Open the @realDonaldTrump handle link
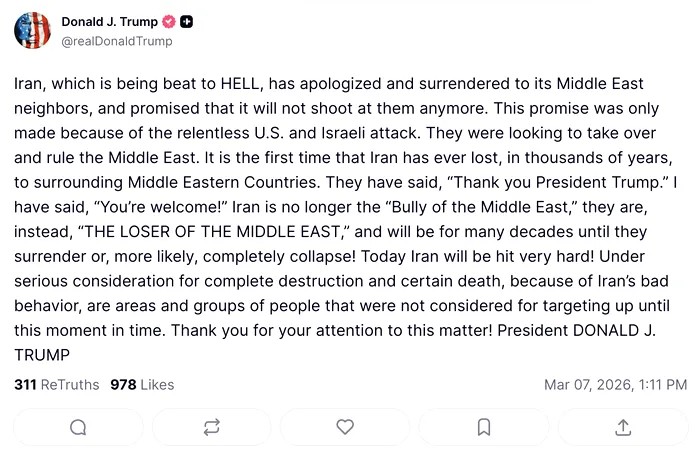This screenshot has width=700, height=461. (x=117, y=41)
